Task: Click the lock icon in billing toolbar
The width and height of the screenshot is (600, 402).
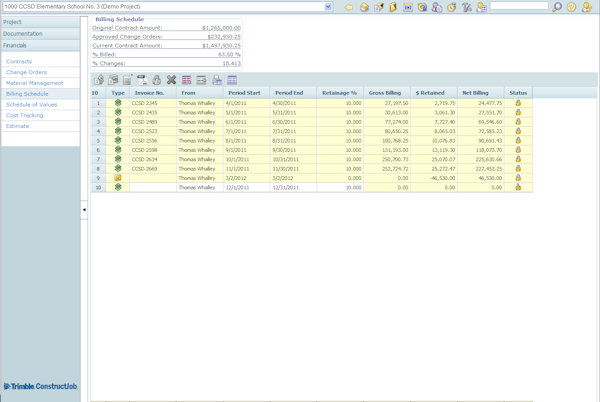Action: coord(156,80)
